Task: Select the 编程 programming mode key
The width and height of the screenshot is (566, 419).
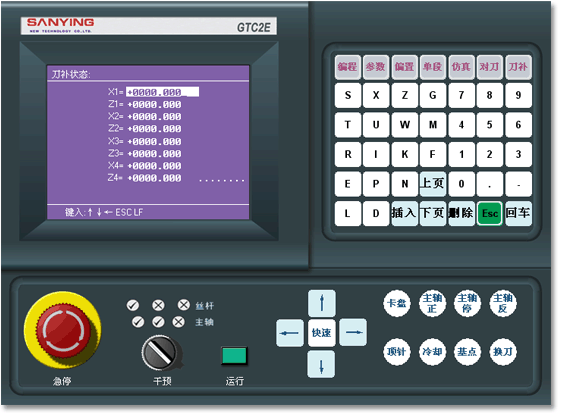Action: coord(348,67)
